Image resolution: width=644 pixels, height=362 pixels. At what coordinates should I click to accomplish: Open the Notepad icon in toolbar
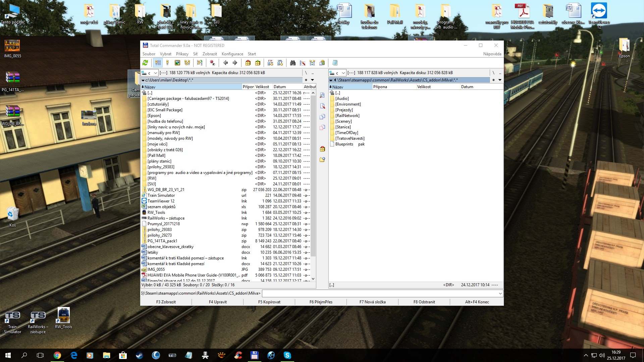tap(335, 63)
